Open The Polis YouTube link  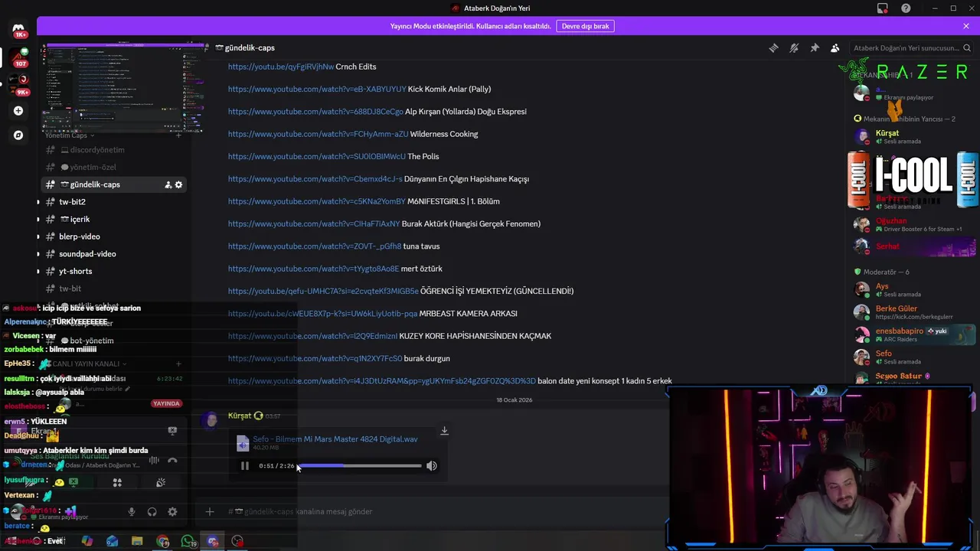[x=317, y=156]
